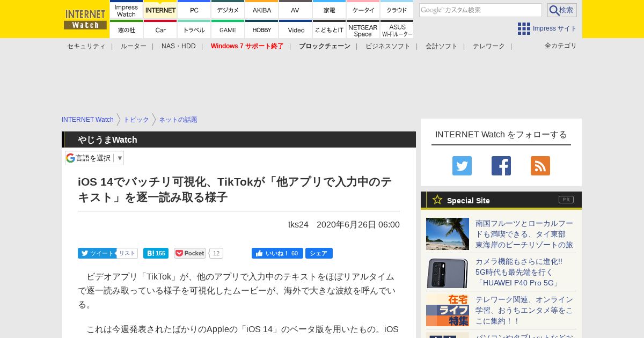
Task: Click the date 2020年6月26日 06:00
Action: [358, 224]
